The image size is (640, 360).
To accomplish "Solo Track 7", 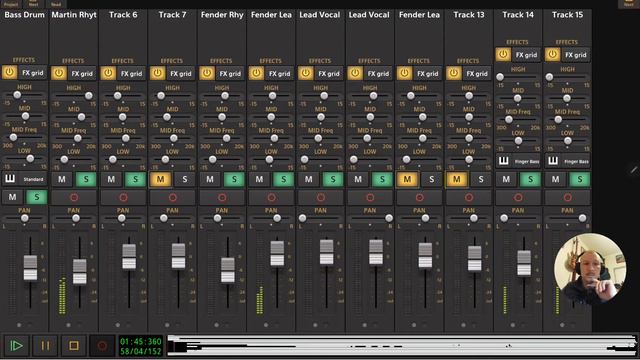I will point(185,179).
